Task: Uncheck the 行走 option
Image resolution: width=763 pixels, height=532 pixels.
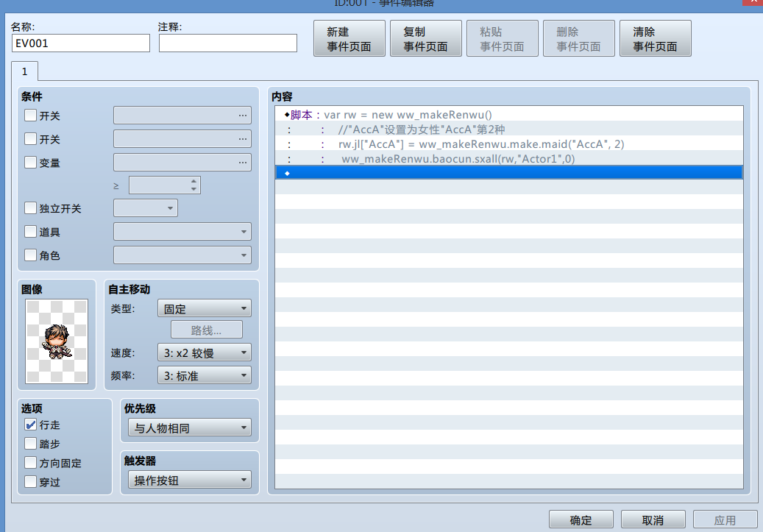Action: 30,425
